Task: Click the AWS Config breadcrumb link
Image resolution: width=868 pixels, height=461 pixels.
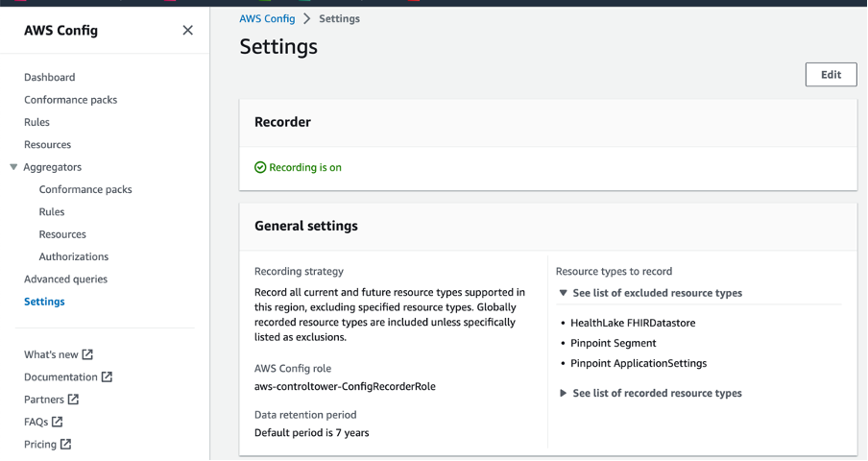Action: pyautogui.click(x=267, y=18)
